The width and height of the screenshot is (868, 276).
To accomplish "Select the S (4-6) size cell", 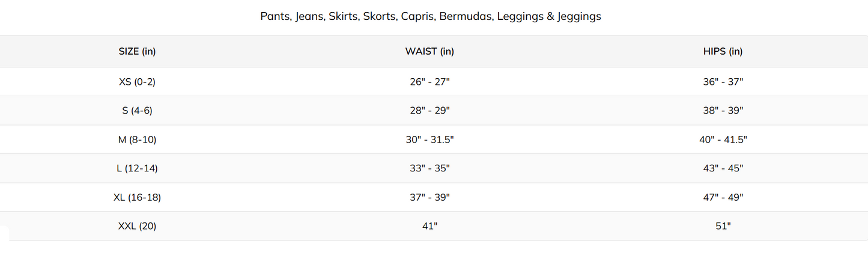I will [x=137, y=111].
